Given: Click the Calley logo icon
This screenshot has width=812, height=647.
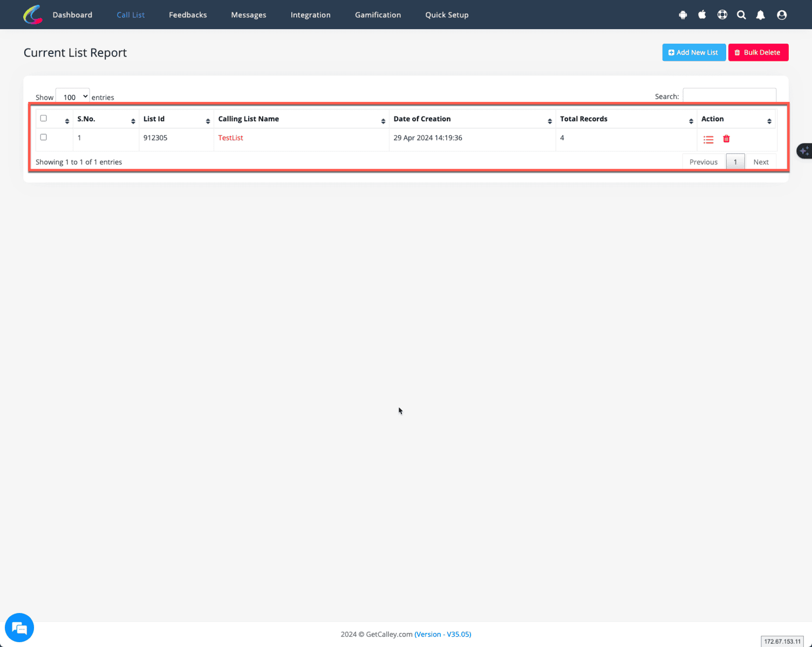Looking at the screenshot, I should (33, 15).
